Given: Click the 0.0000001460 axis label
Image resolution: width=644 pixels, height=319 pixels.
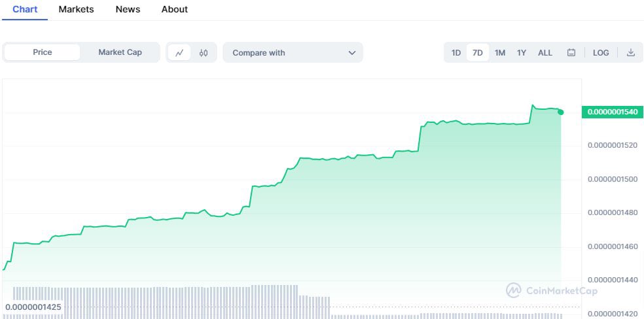Looking at the screenshot, I should click(613, 246).
